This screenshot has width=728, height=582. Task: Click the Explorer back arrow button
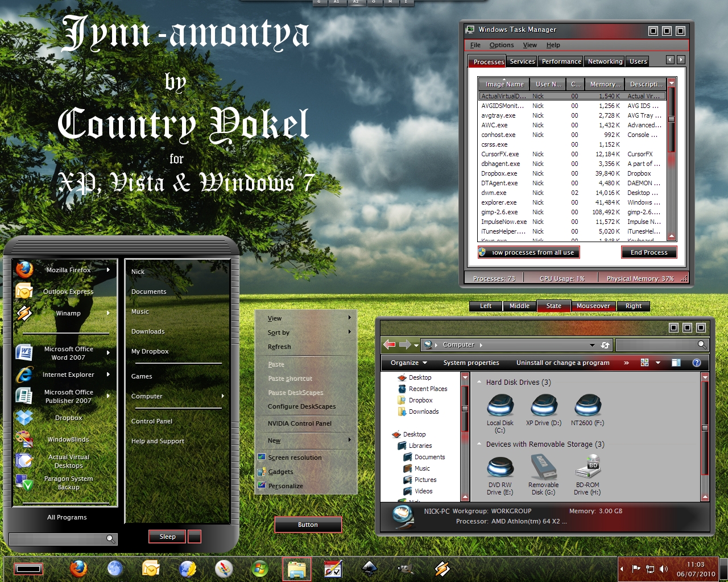point(390,344)
